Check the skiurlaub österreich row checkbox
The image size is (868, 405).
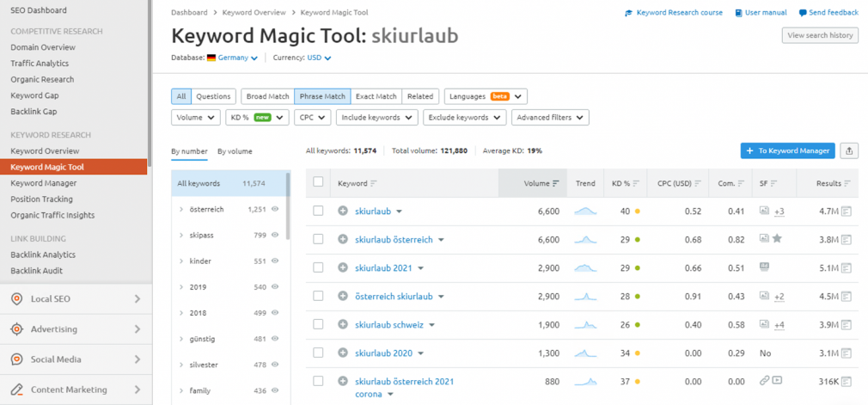click(x=318, y=239)
